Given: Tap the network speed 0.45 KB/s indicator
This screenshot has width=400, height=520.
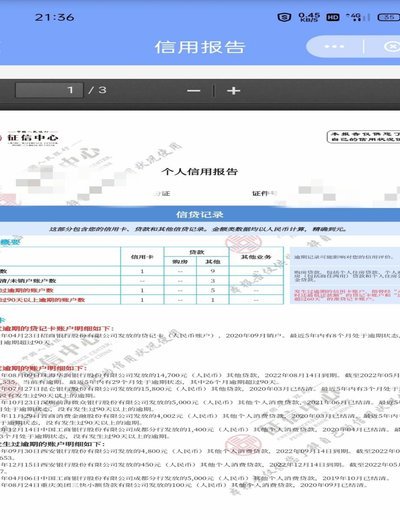Looking at the screenshot, I should click(x=309, y=17).
